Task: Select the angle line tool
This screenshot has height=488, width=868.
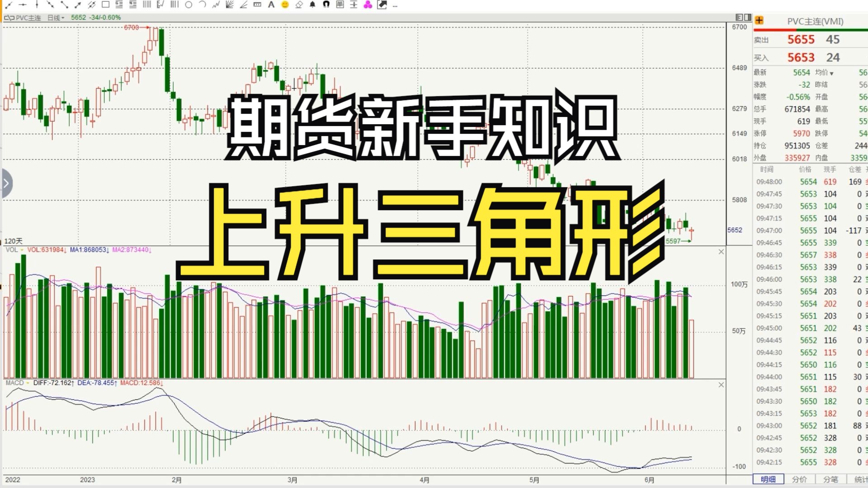Action: [x=244, y=5]
